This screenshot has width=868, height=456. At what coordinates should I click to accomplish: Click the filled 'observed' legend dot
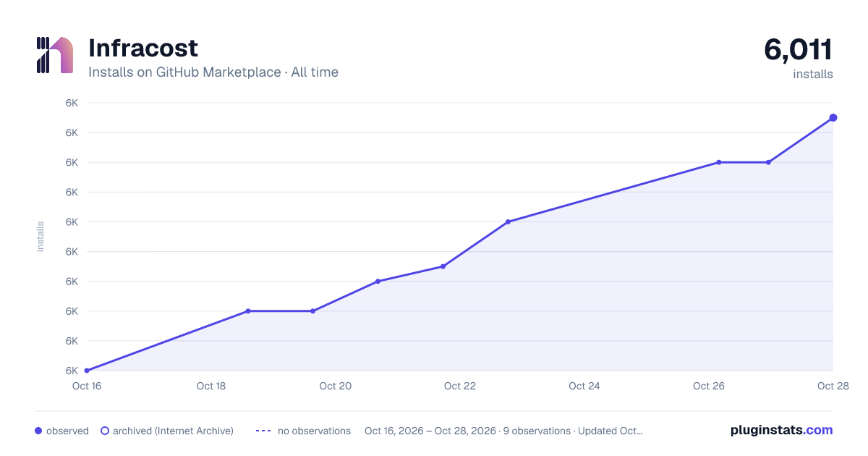point(38,431)
